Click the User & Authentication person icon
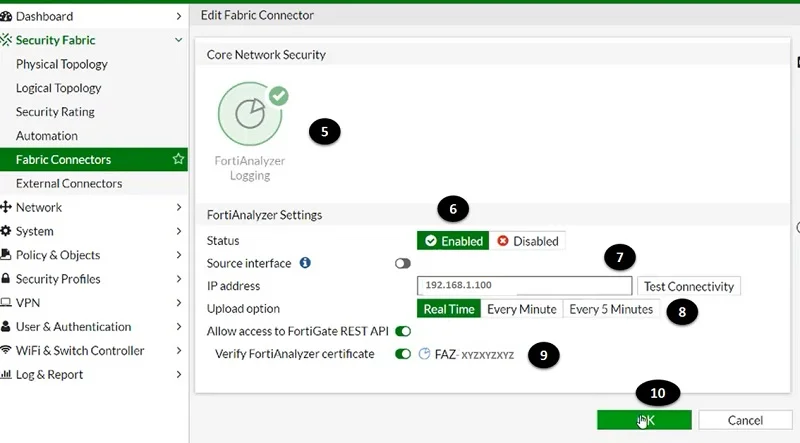This screenshot has height=443, width=800. tap(6, 327)
